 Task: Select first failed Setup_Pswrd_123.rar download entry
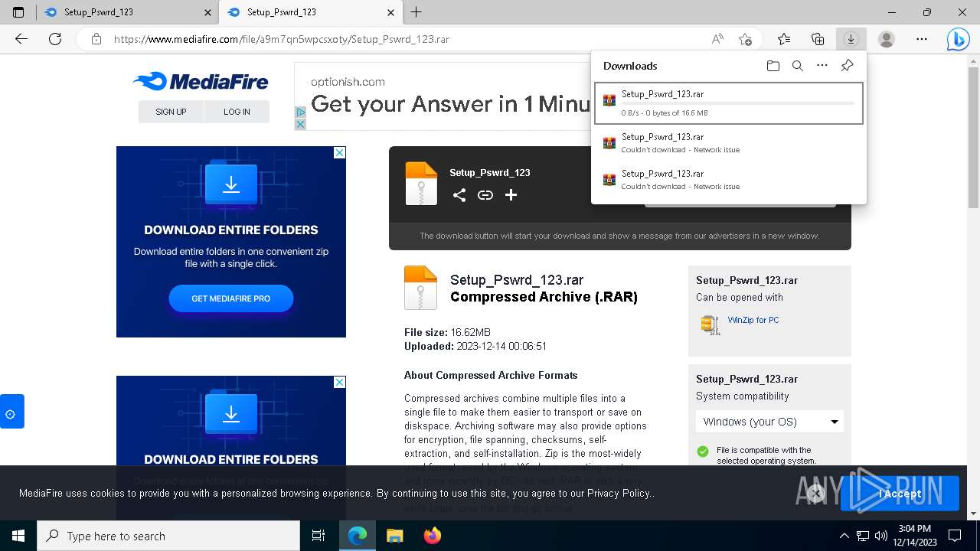729,143
